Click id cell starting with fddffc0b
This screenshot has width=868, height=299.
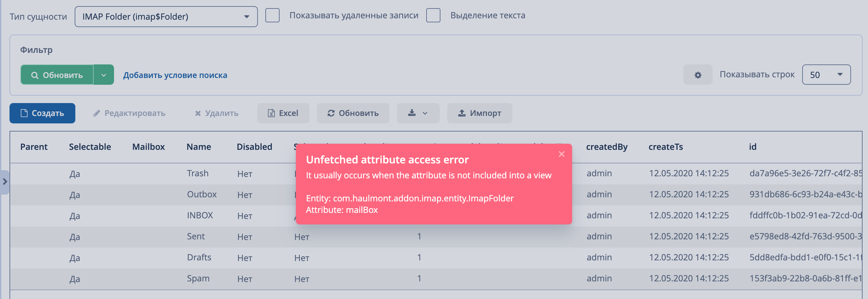tap(806, 215)
